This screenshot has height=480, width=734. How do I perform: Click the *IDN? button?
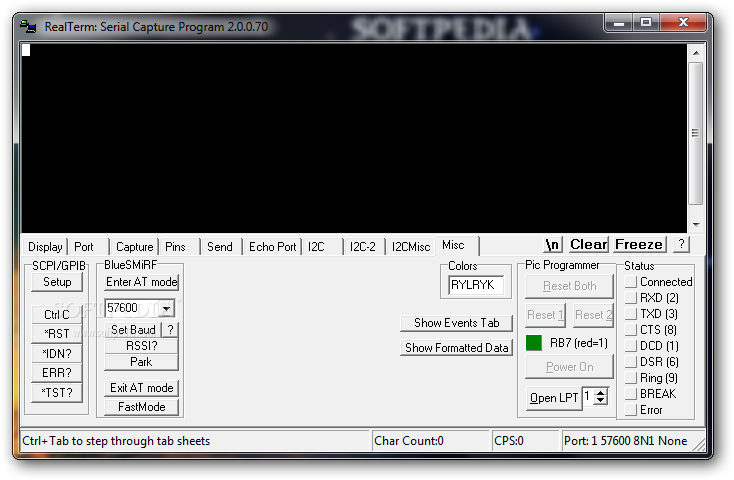[57, 354]
